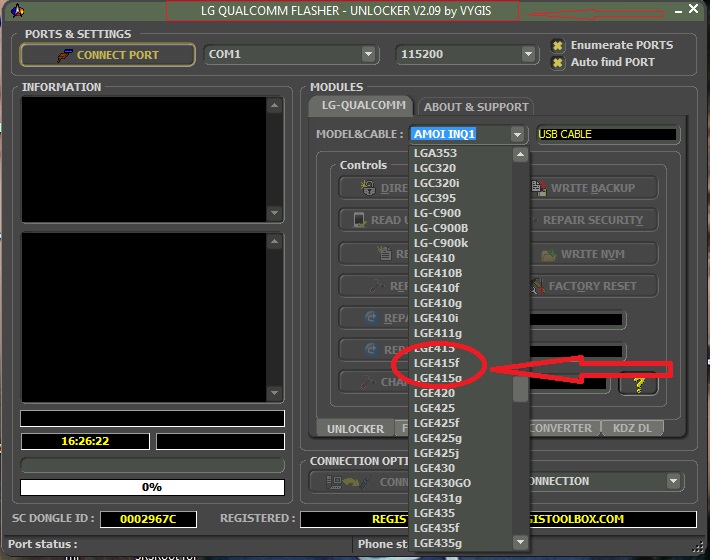Screen dimensions: 713x560
Task: Switch to the KDZ DL tab
Action: click(632, 428)
